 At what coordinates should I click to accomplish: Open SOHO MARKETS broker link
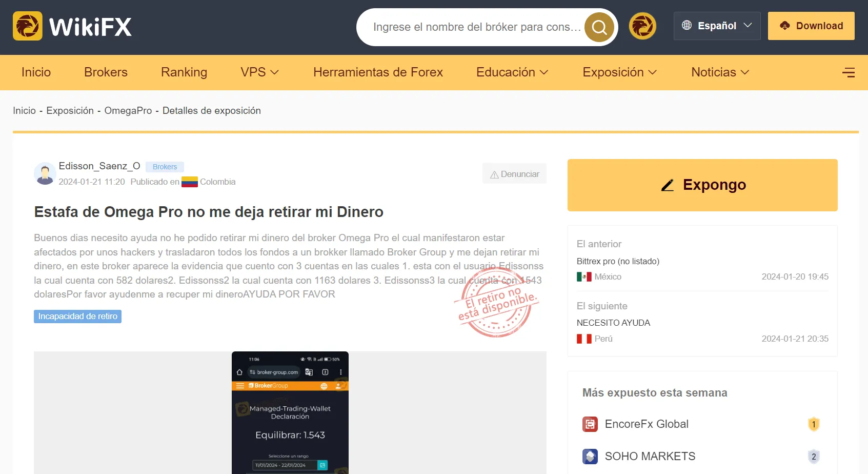pos(650,457)
